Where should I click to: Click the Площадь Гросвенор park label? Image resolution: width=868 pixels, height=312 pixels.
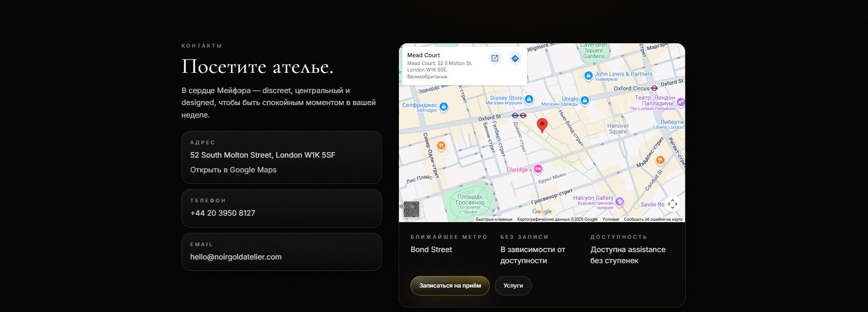coord(470,202)
